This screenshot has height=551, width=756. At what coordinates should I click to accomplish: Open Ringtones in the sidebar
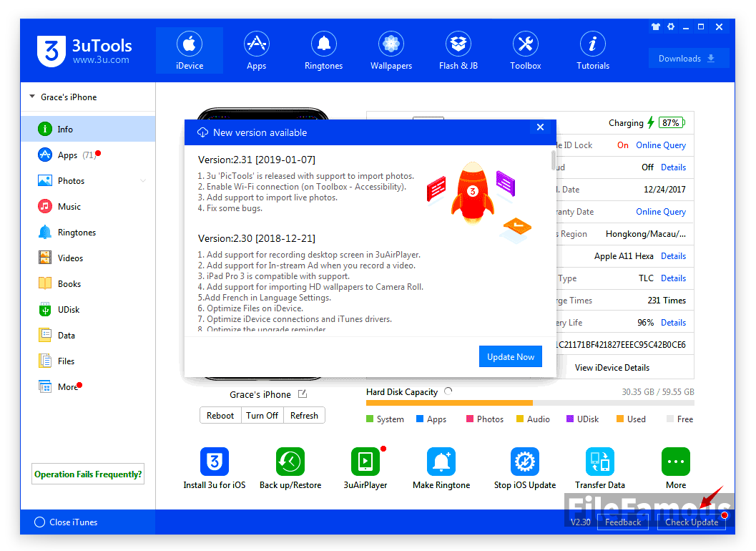[88, 232]
